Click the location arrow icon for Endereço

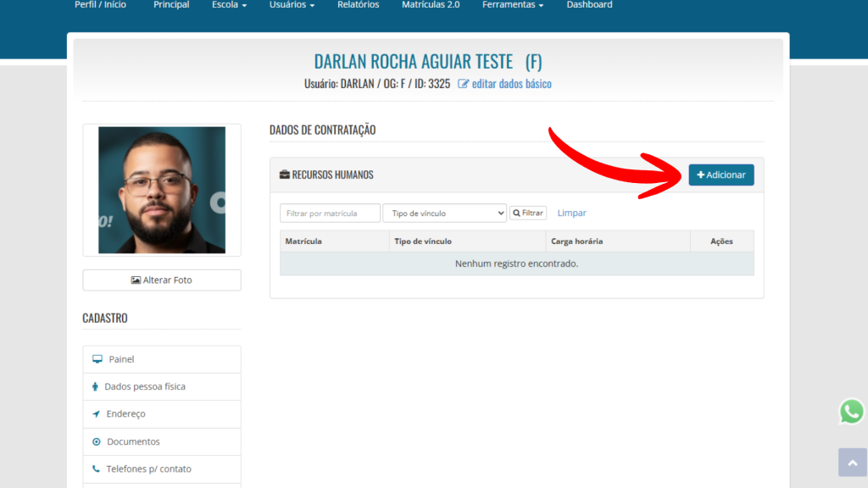click(96, 414)
